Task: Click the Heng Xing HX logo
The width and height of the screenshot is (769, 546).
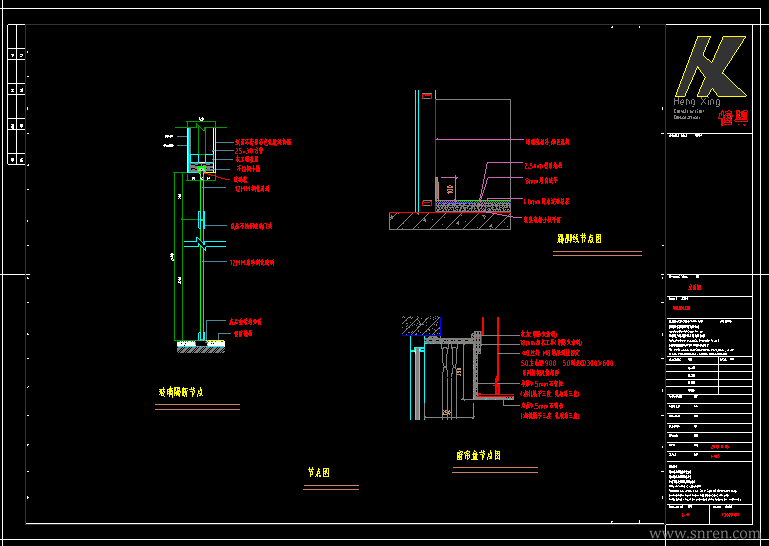Action: tap(711, 66)
